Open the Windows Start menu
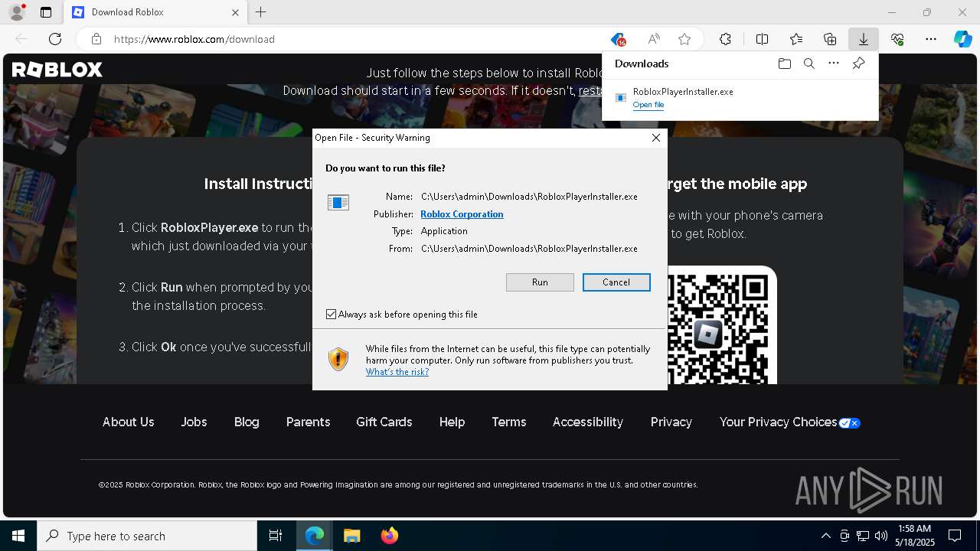Viewport: 980px width, 551px height. coord(18,536)
